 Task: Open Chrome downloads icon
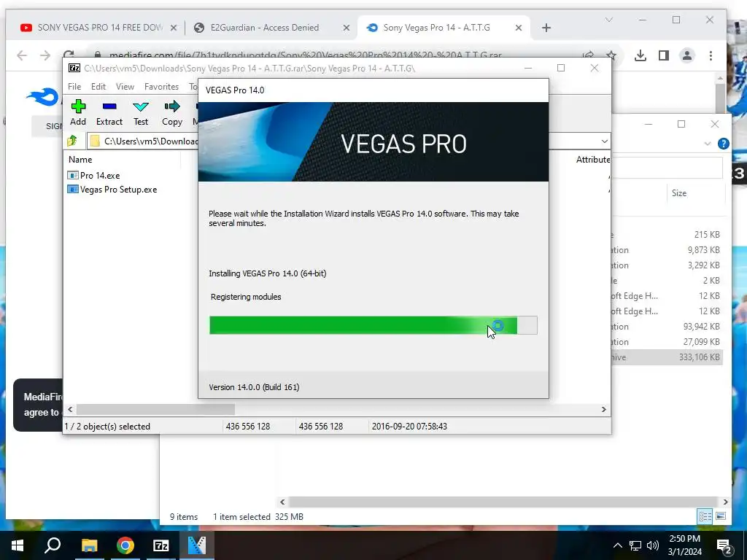pos(640,55)
